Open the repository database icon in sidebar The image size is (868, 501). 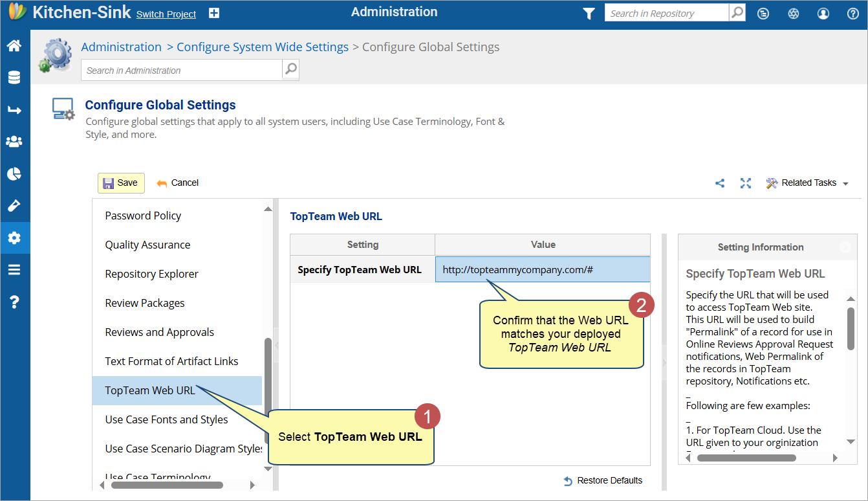click(x=14, y=78)
